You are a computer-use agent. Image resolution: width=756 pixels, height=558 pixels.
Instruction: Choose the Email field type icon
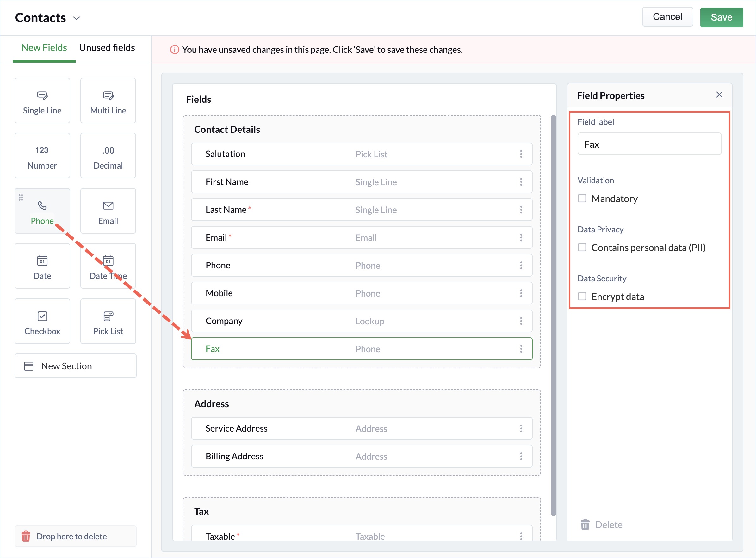(x=108, y=206)
